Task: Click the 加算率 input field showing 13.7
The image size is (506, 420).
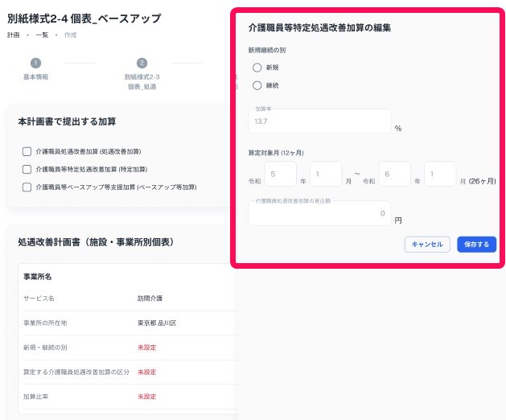Action: coord(319,121)
